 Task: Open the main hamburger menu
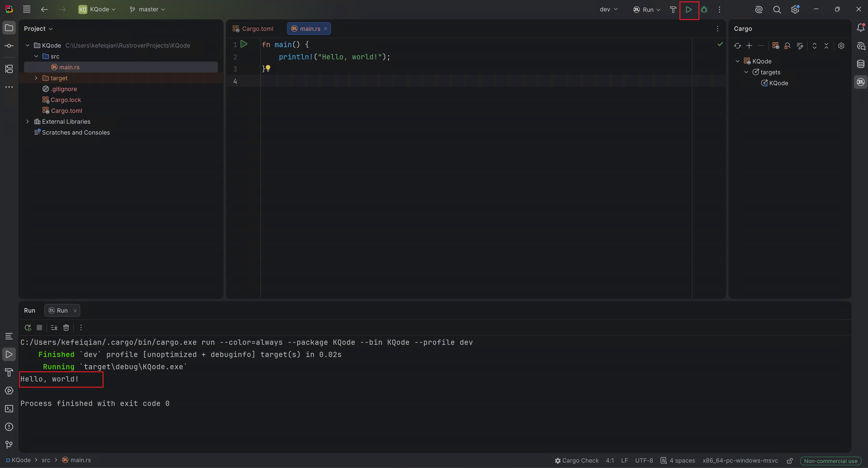coord(27,10)
